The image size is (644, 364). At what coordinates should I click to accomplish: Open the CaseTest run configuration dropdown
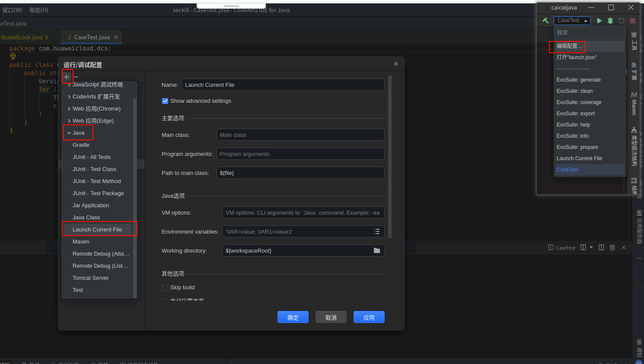[572, 20]
